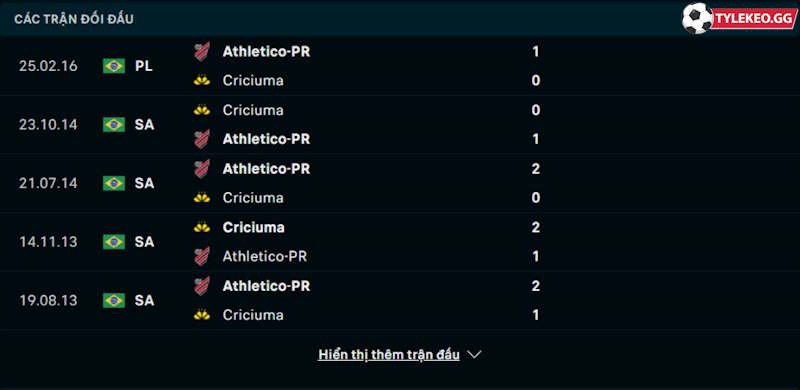800x390 pixels.
Task: Click Athletico-PR crest in the 23.10.14 match
Action: (202, 139)
